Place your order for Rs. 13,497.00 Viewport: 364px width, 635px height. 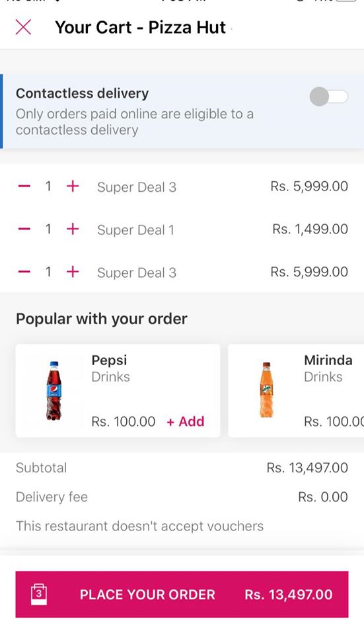coord(182,595)
